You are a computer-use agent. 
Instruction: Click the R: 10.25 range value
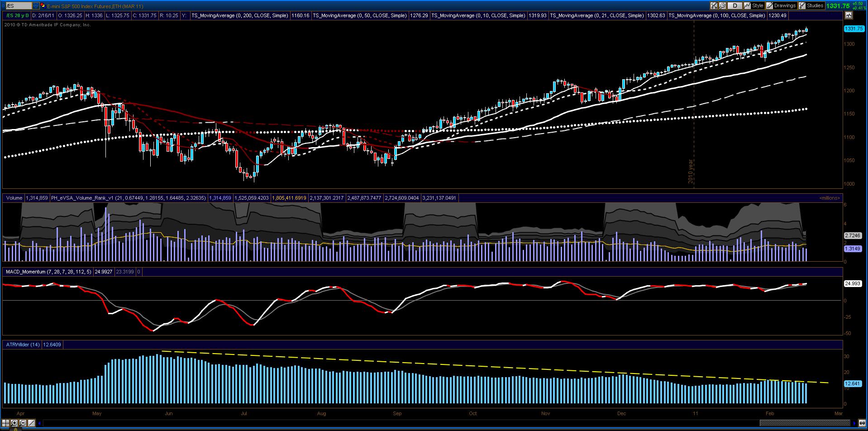tap(169, 15)
